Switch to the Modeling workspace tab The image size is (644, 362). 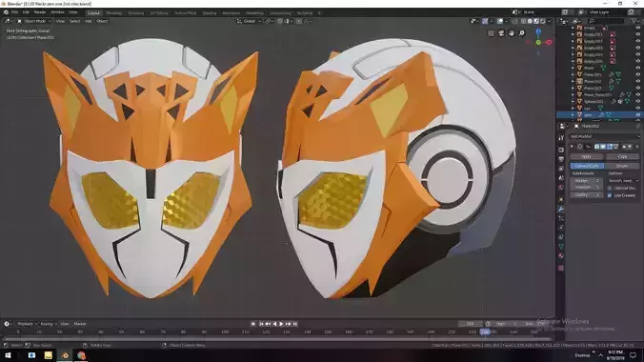(x=113, y=13)
